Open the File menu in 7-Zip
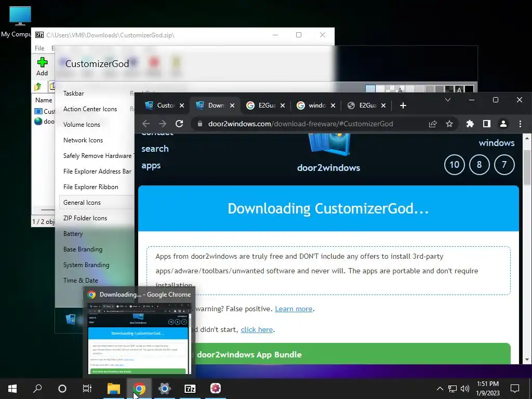The width and height of the screenshot is (532, 399). point(39,48)
